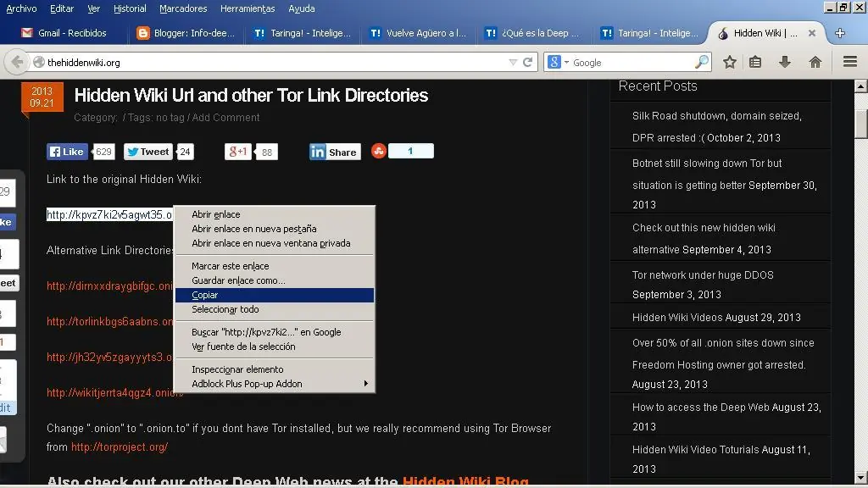Viewport: 868px width, 488px height.
Task: Open the dirnxxdraygbifgc onion link
Action: tap(109, 286)
